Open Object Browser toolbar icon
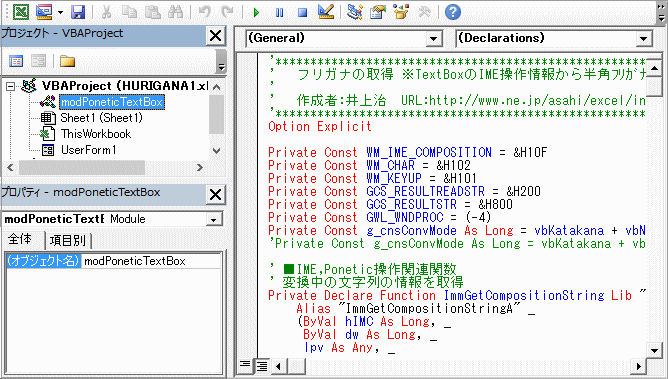The image size is (668, 379). 401,11
